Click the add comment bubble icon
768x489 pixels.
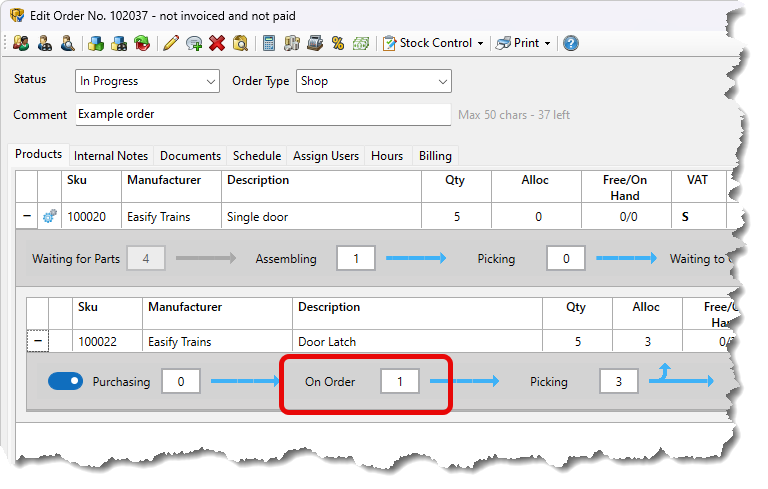[194, 43]
